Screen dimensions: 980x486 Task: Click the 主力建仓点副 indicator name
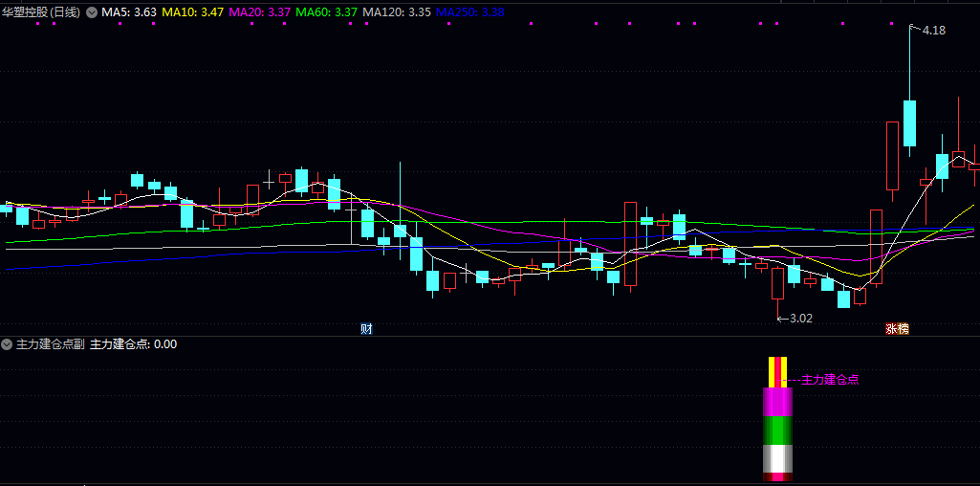tap(51, 344)
